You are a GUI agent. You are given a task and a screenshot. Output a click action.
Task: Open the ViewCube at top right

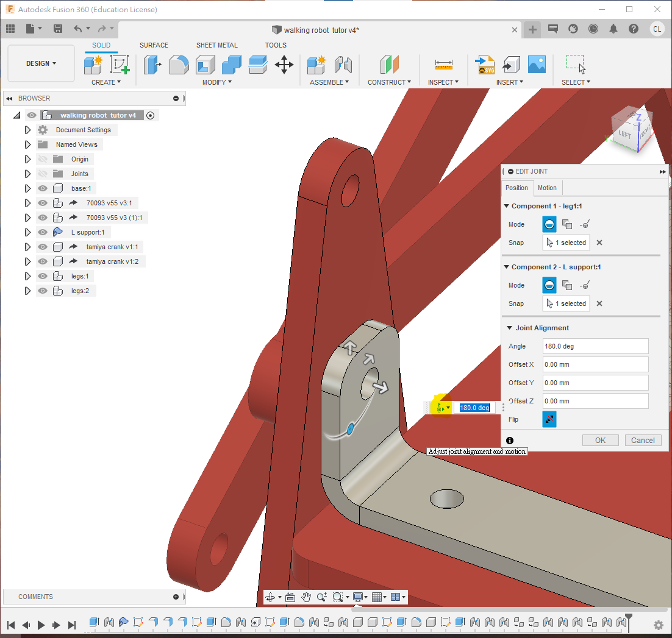629,129
